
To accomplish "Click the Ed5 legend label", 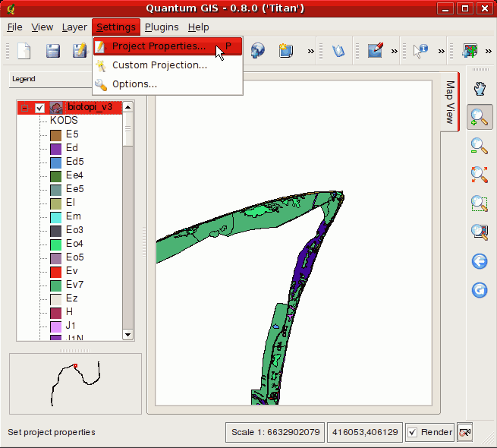I will click(75, 162).
